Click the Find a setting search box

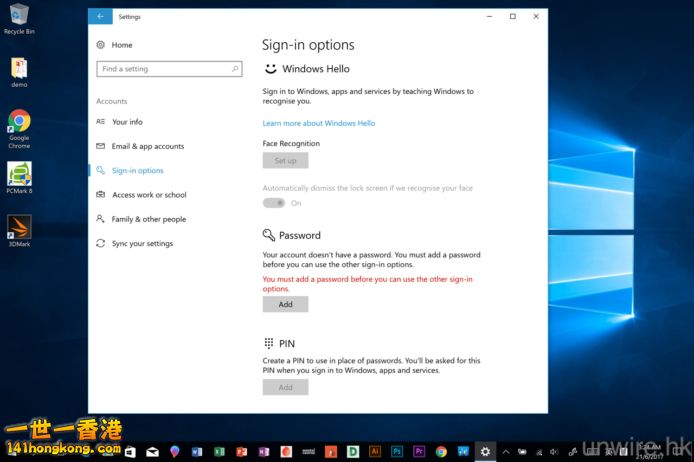pos(169,69)
